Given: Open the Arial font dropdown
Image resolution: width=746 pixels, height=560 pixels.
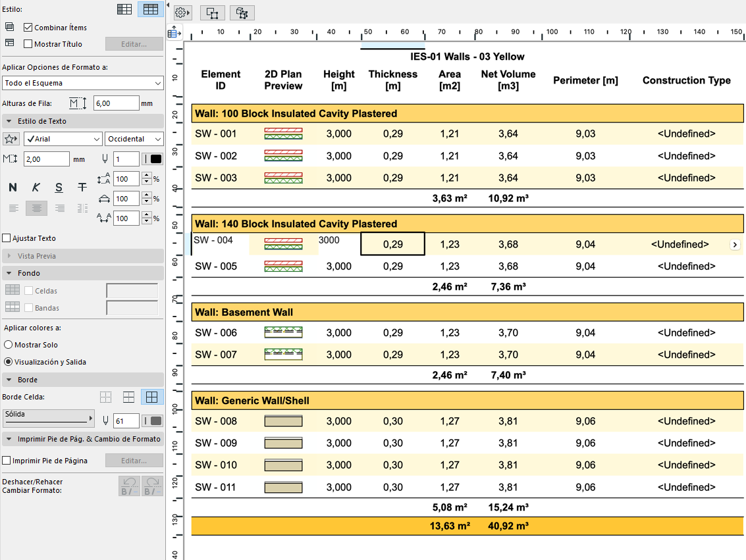Looking at the screenshot, I should click(x=63, y=139).
